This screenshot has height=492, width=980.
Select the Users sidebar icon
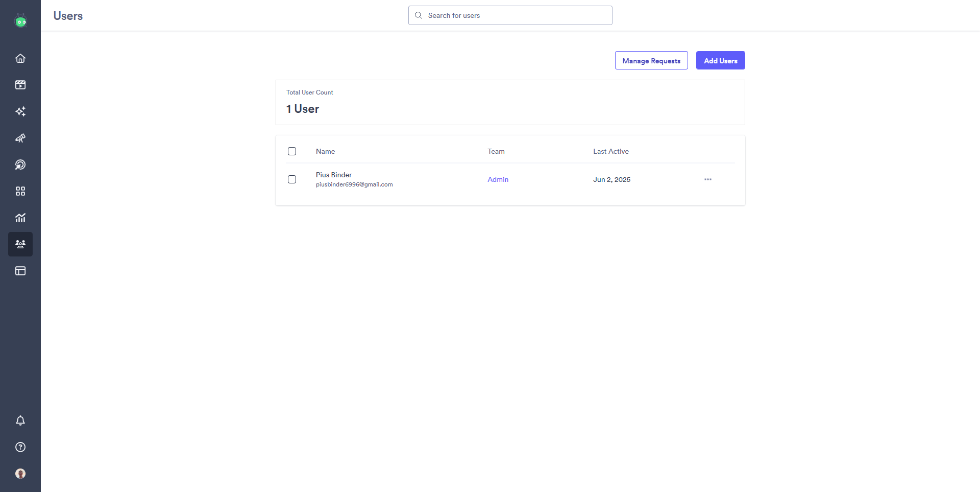click(20, 244)
